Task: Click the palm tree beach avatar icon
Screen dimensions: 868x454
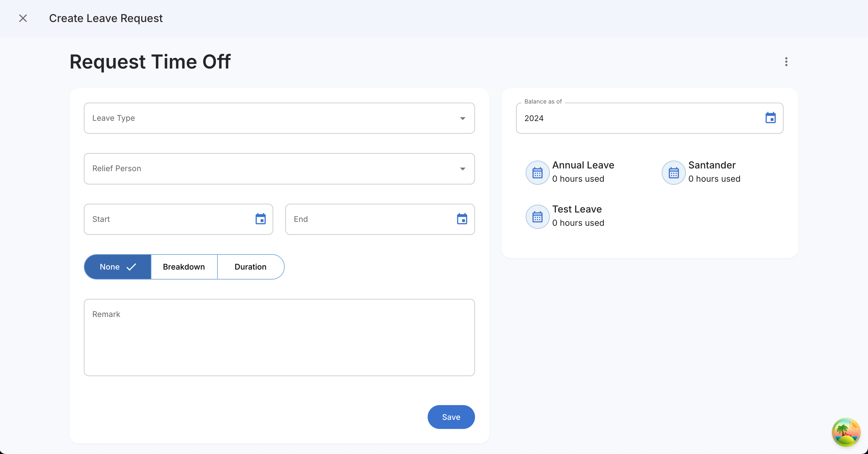Action: [846, 432]
